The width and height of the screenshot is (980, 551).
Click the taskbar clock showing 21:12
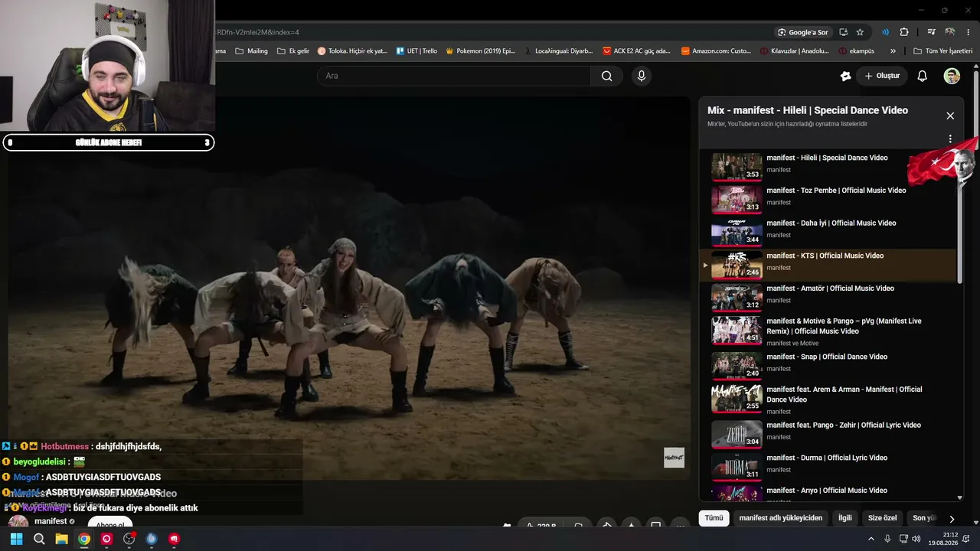coord(944,539)
